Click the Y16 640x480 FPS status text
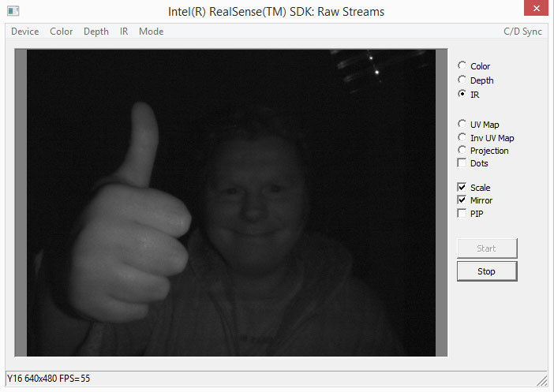 (48, 379)
